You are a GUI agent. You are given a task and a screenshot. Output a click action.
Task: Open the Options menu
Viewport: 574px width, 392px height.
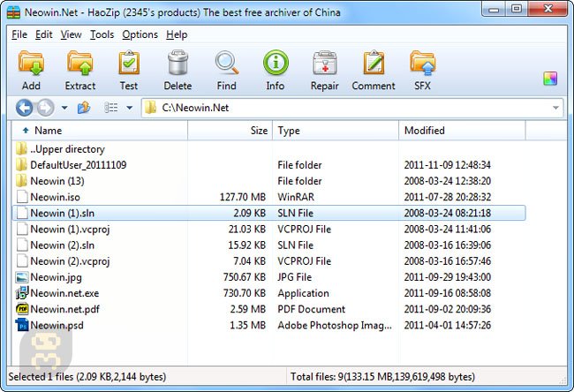click(140, 34)
